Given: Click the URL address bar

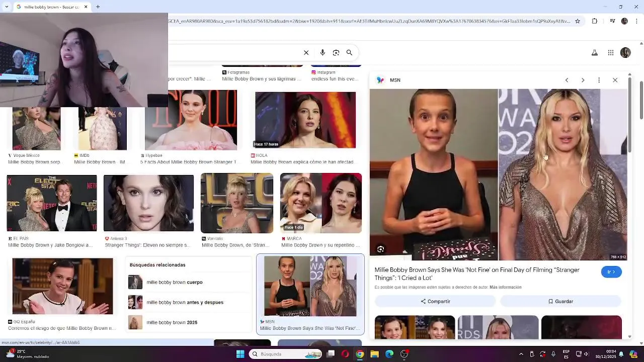Looking at the screenshot, I should coord(370,21).
